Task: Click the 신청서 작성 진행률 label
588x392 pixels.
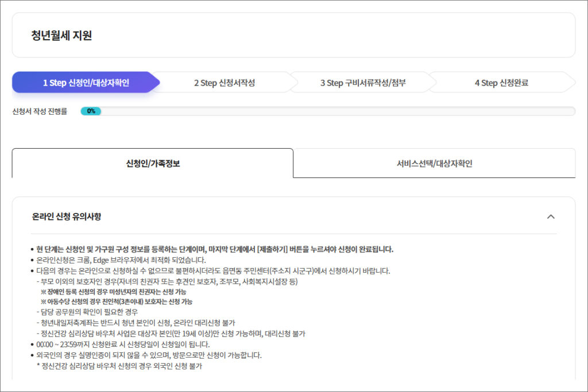Action: (40, 111)
